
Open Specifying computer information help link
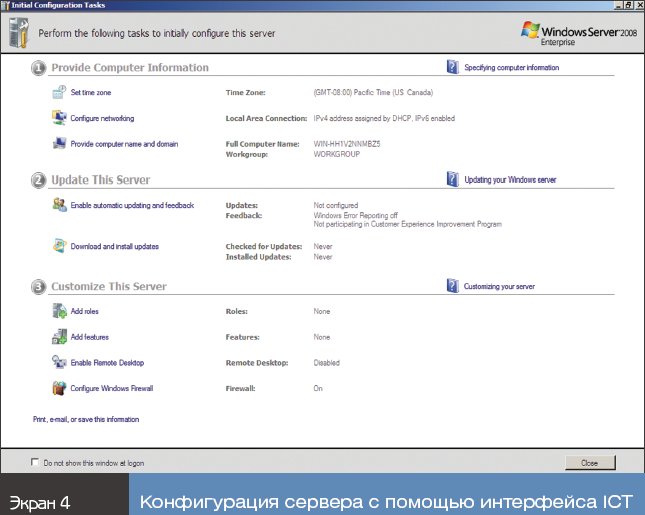[x=511, y=68]
